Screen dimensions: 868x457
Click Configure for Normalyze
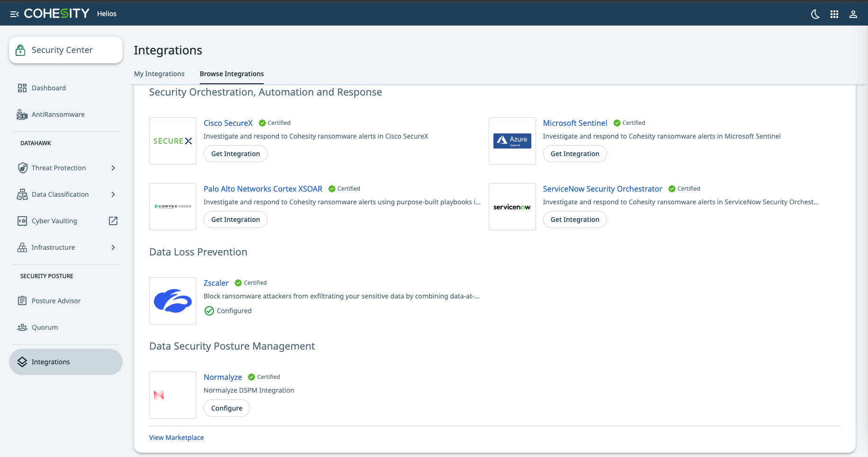(226, 408)
